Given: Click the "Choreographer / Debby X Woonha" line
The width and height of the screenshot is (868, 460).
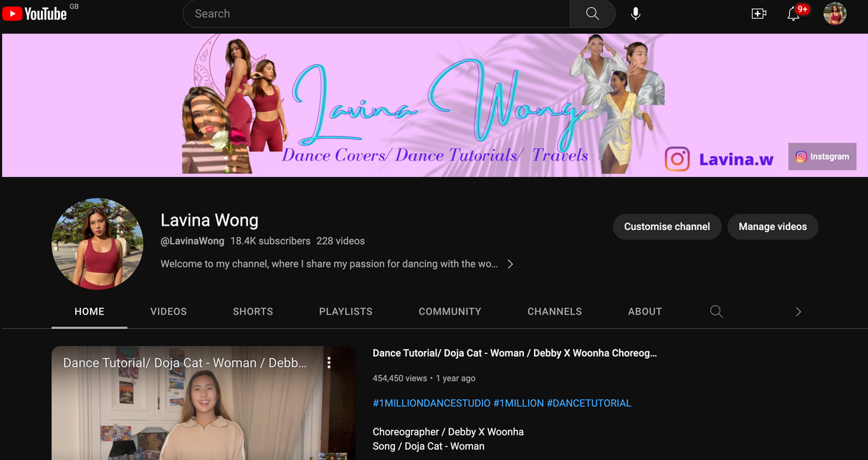Looking at the screenshot, I should click(448, 432).
